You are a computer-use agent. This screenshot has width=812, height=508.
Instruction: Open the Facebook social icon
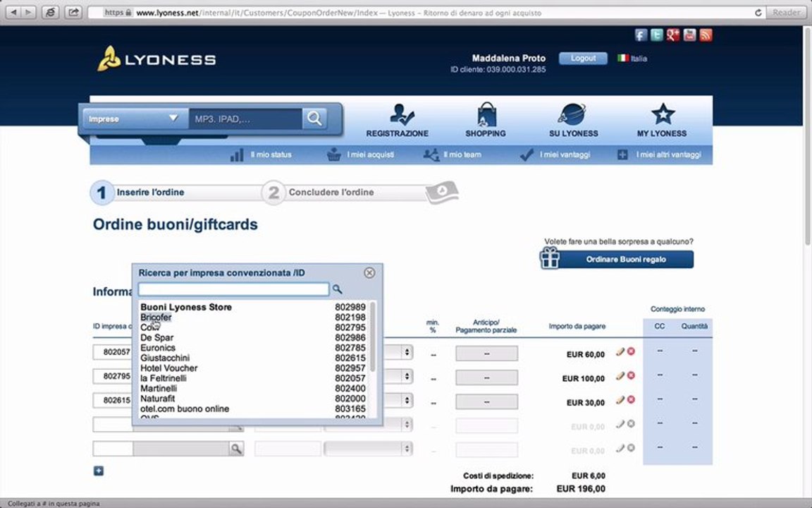pyautogui.click(x=641, y=35)
